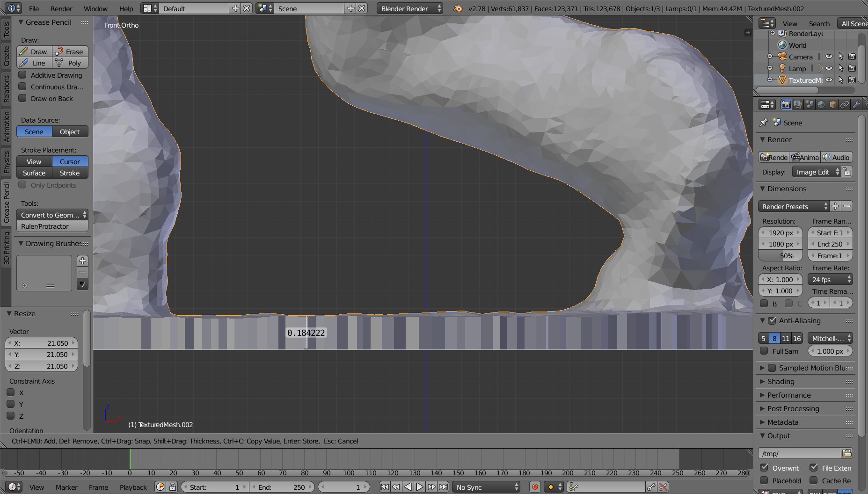The height and width of the screenshot is (494, 868).
Task: Toggle Lamp visibility eye in outliner
Action: pos(829,68)
